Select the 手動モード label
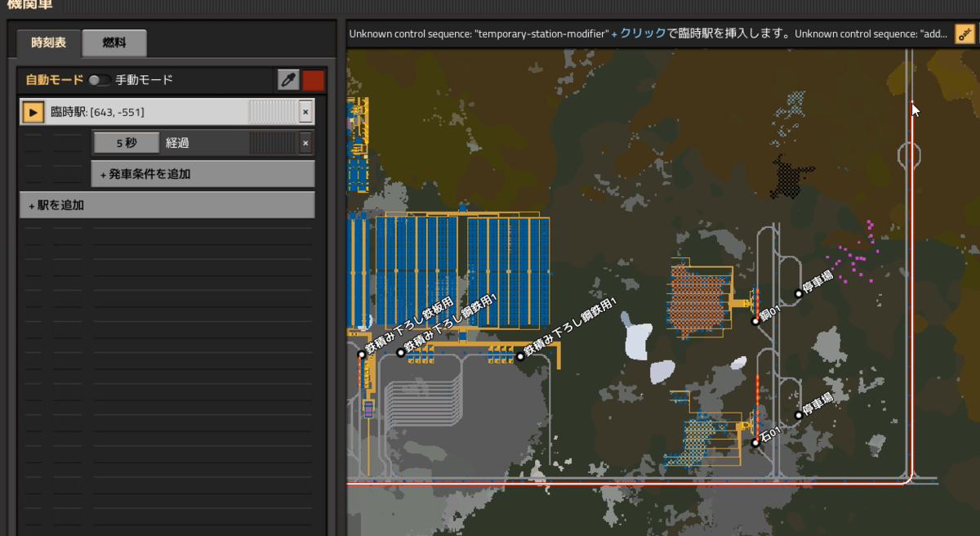 tap(144, 80)
